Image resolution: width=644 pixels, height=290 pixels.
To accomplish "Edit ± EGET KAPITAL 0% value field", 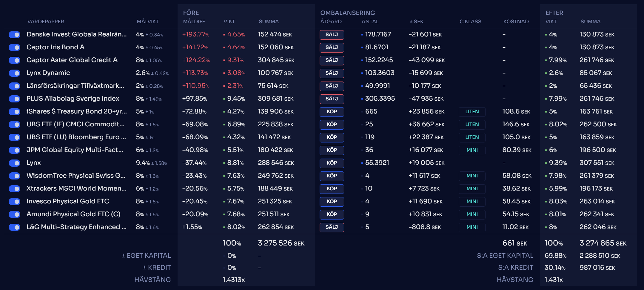I will click(231, 256).
